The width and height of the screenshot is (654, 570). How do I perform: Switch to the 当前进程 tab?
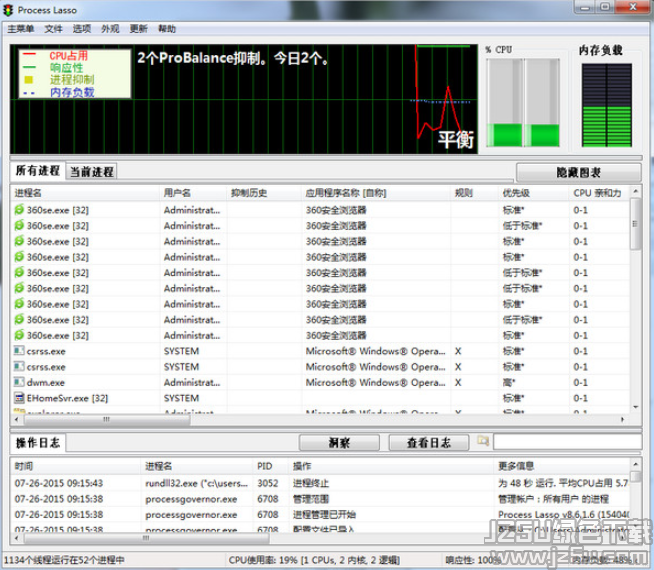click(x=91, y=172)
